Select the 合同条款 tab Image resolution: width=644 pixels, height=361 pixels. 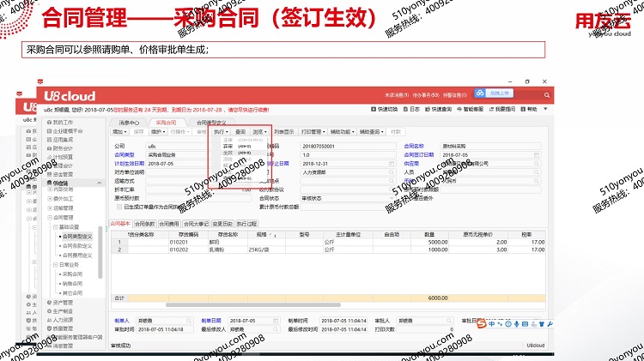tap(145, 223)
